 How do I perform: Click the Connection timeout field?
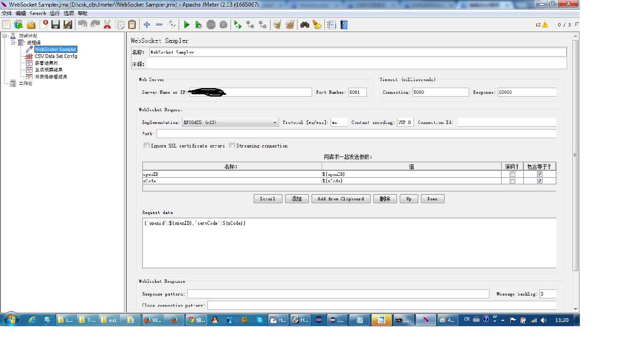(440, 92)
